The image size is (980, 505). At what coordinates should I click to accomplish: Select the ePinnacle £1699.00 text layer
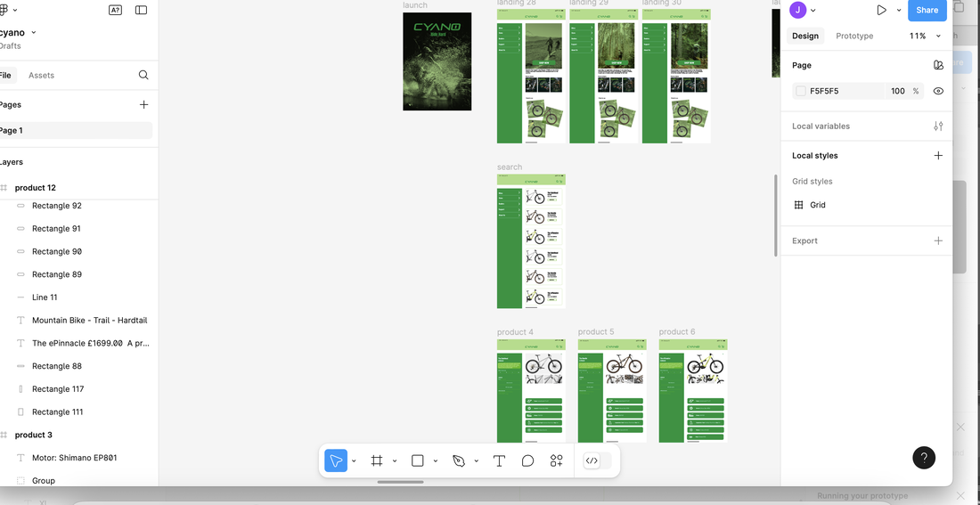(91, 343)
